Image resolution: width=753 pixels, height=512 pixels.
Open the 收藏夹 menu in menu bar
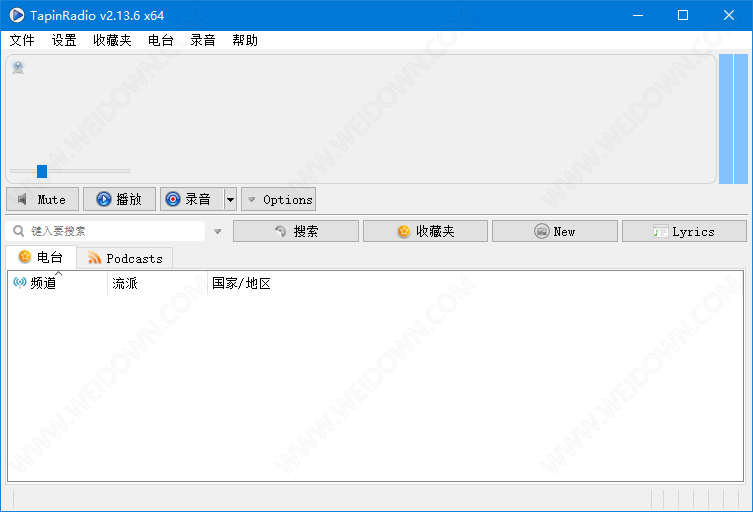[x=112, y=40]
